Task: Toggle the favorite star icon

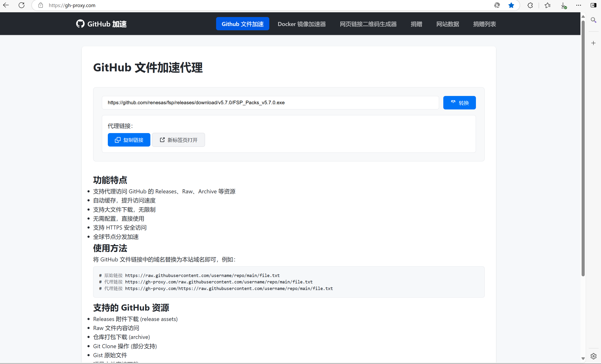Action: [511, 5]
